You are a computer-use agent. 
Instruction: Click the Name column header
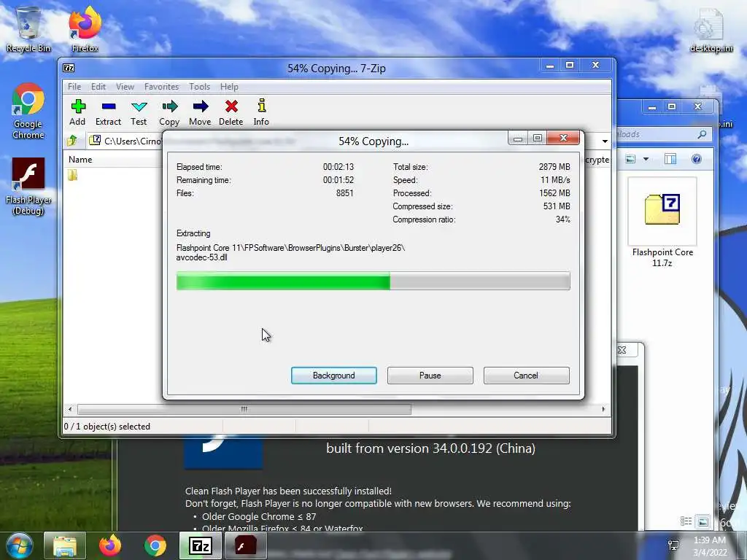(x=80, y=160)
